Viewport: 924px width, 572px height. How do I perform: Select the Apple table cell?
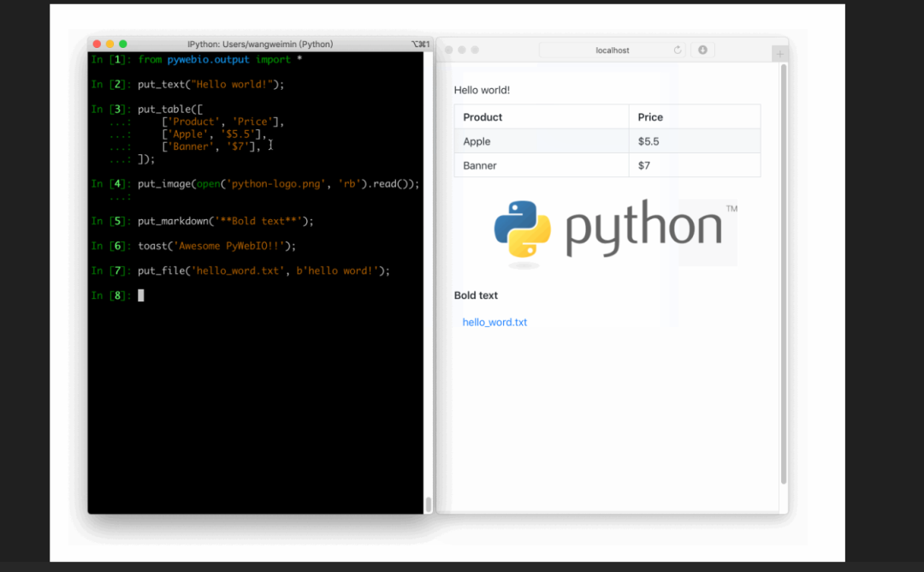coord(477,141)
